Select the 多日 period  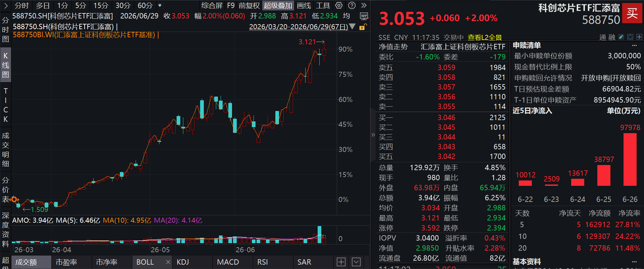(x=43, y=5)
